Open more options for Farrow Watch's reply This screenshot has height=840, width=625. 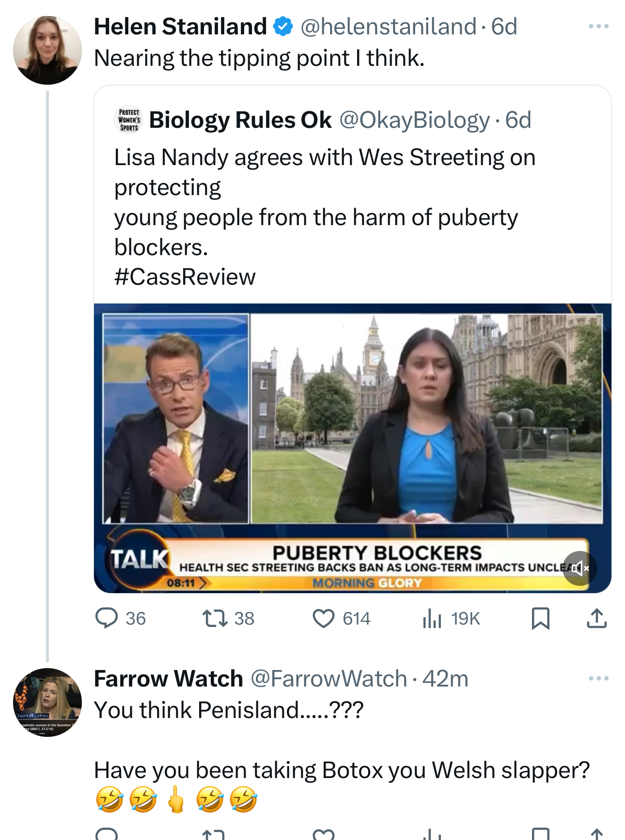pyautogui.click(x=598, y=678)
